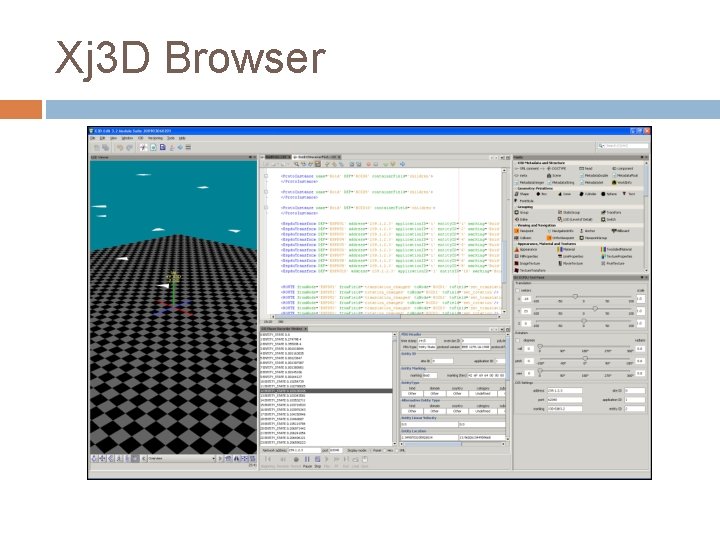Collapse the Grouping palette category
Image resolution: width=720 pixels, height=540 pixels.
point(515,207)
